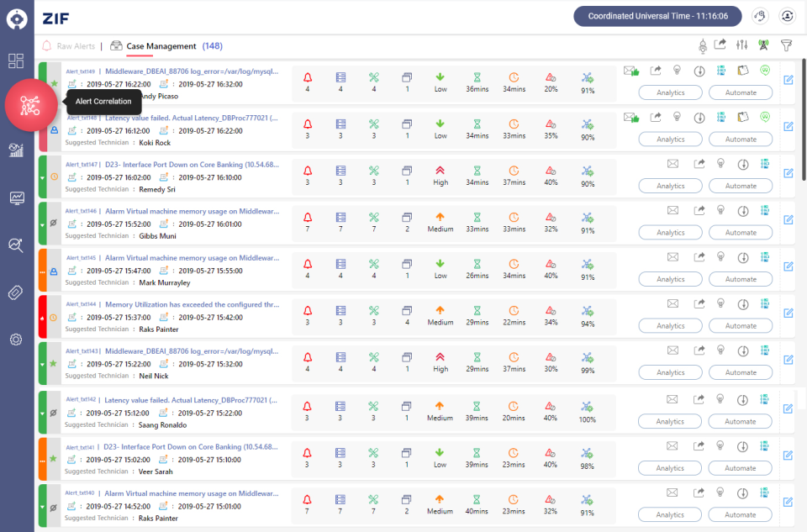Click Analytics button on Middleware_DBEAI alert
The width and height of the screenshot is (807, 532).
tap(670, 92)
